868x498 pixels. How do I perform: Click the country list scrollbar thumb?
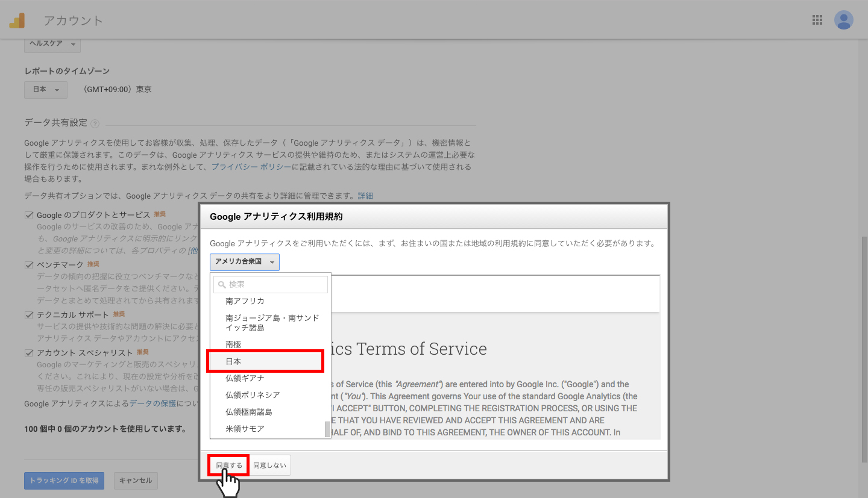328,429
